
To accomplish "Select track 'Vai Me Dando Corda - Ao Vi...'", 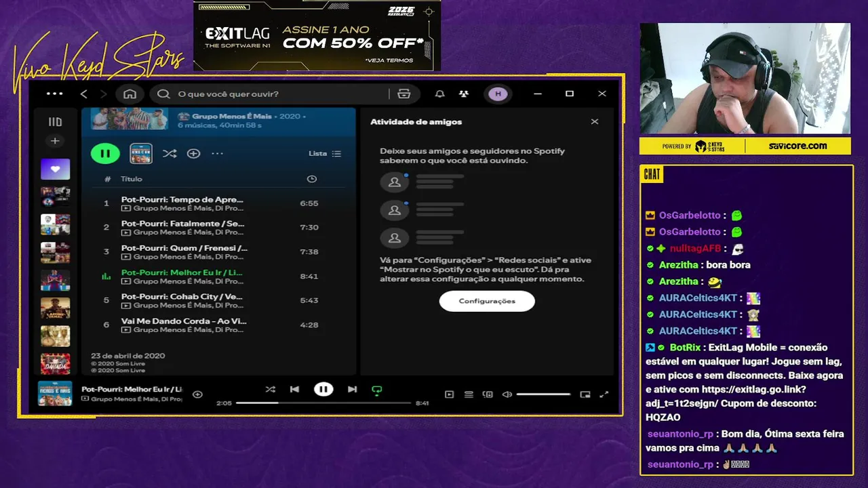I will tap(184, 321).
